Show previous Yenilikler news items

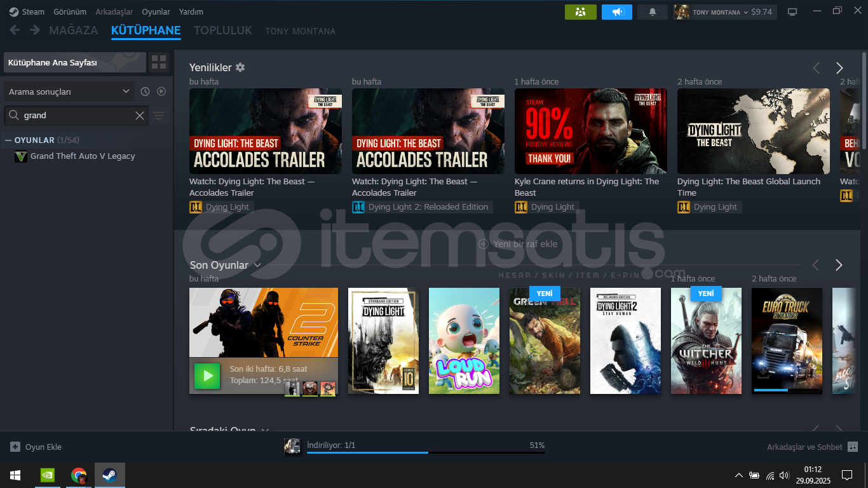pyautogui.click(x=817, y=68)
